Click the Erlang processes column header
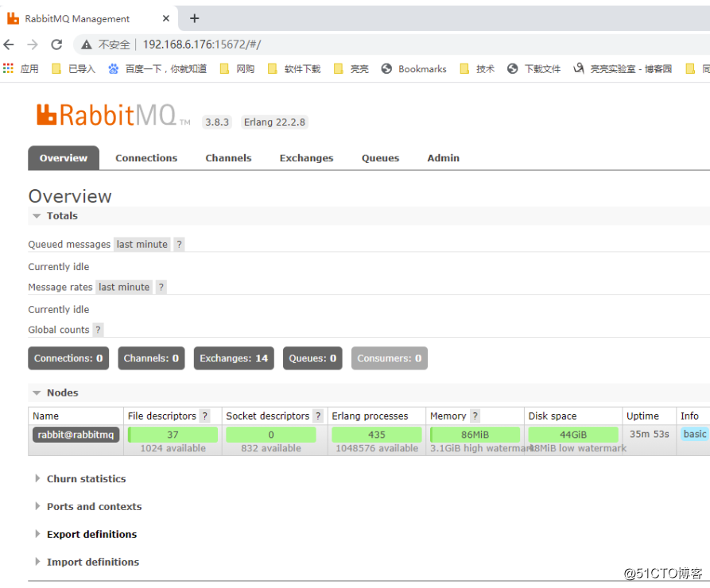The image size is (710, 588). tap(370, 416)
